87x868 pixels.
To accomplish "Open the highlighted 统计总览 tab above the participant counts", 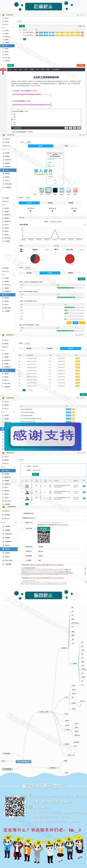I will pos(29,203).
